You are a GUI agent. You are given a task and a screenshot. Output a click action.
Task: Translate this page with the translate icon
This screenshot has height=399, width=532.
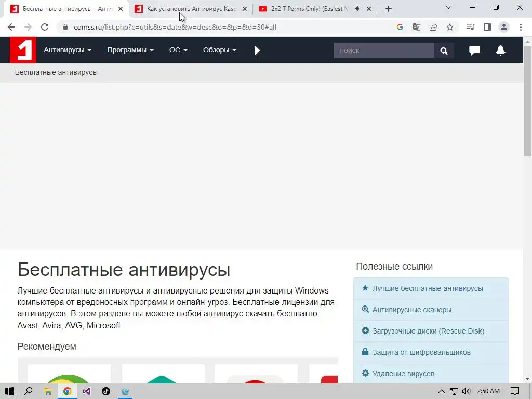pyautogui.click(x=416, y=27)
